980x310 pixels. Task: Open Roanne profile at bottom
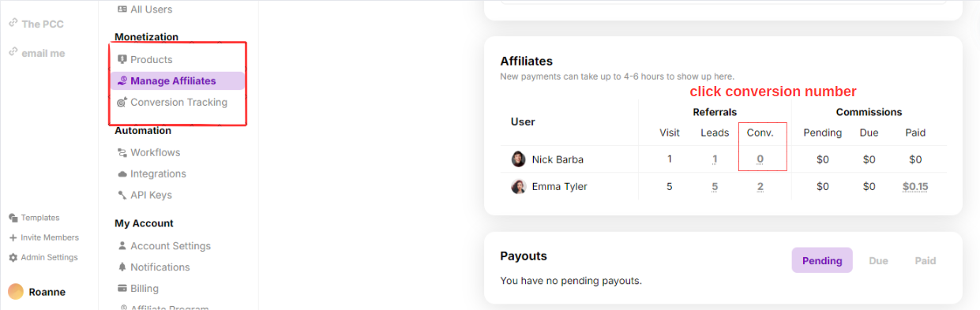[37, 292]
